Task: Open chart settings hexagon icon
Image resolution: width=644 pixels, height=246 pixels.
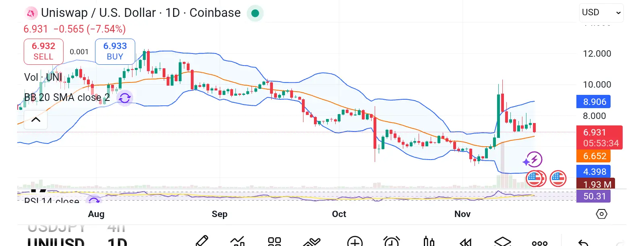Action: 601,214
